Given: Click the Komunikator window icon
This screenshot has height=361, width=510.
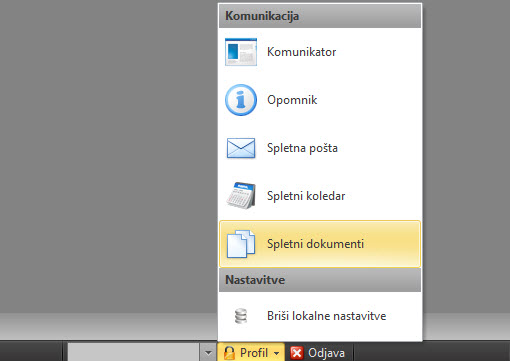Looking at the screenshot, I should pyautogui.click(x=241, y=52).
